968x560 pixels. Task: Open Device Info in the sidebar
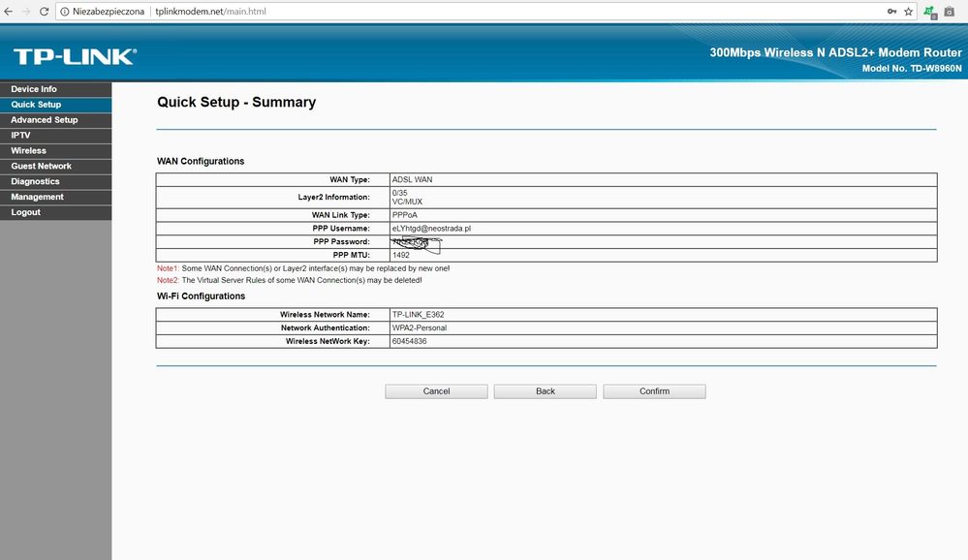tap(34, 89)
